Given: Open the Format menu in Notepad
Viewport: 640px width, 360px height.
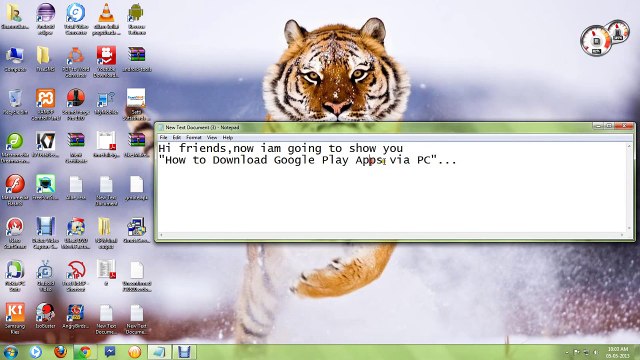Looking at the screenshot, I should point(193,138).
